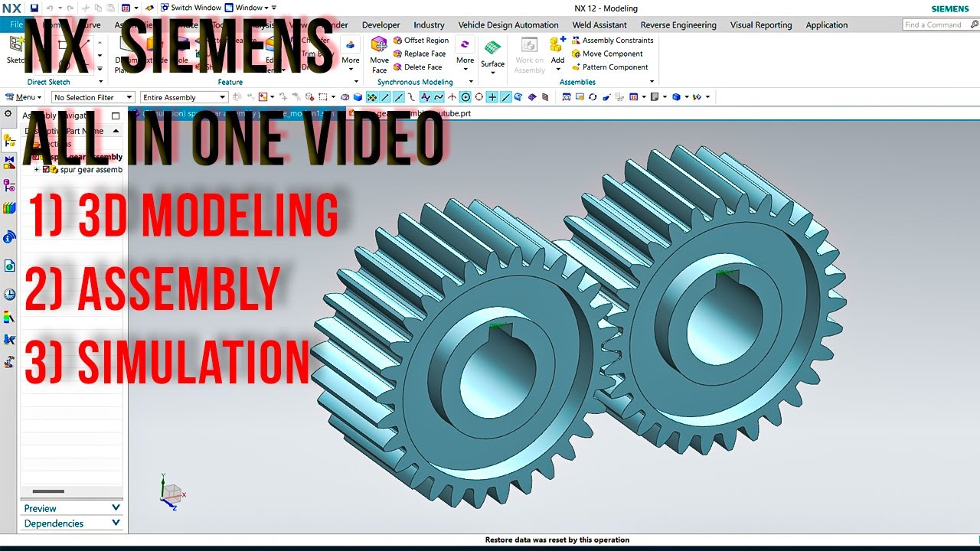The width and height of the screenshot is (980, 551).
Task: Click the Save icon in quick access toolbar
Action: [34, 8]
